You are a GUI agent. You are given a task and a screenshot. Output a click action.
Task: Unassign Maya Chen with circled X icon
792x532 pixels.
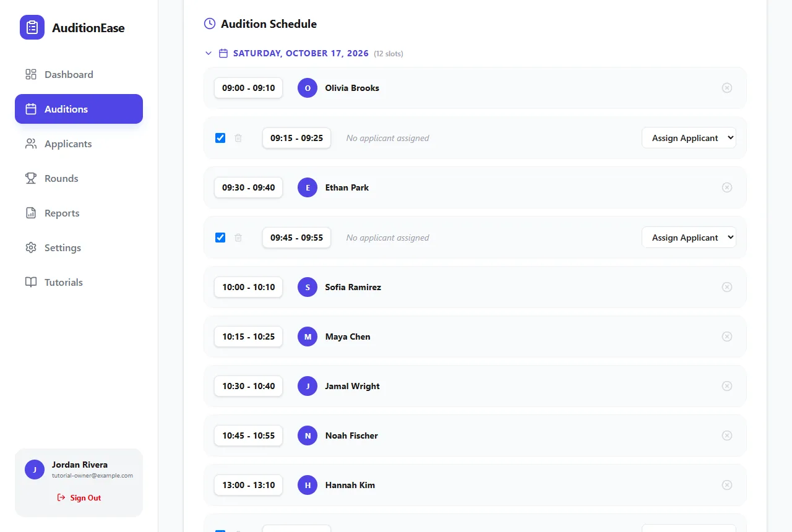[727, 337]
